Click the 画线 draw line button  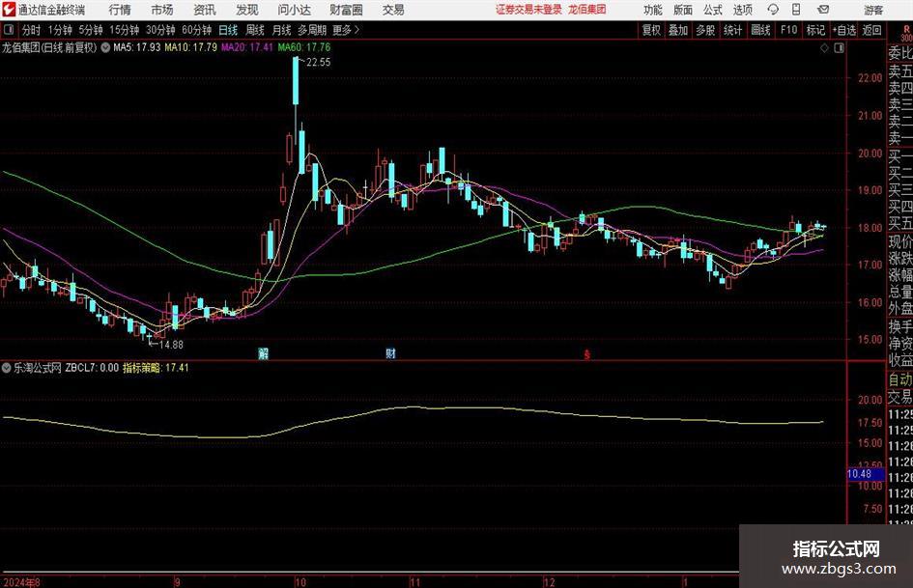(761, 30)
